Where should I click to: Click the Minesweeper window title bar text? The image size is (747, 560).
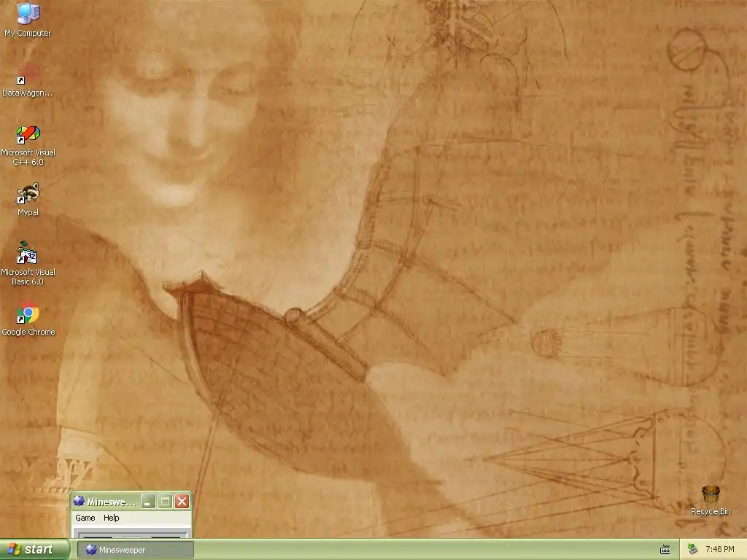coord(112,502)
